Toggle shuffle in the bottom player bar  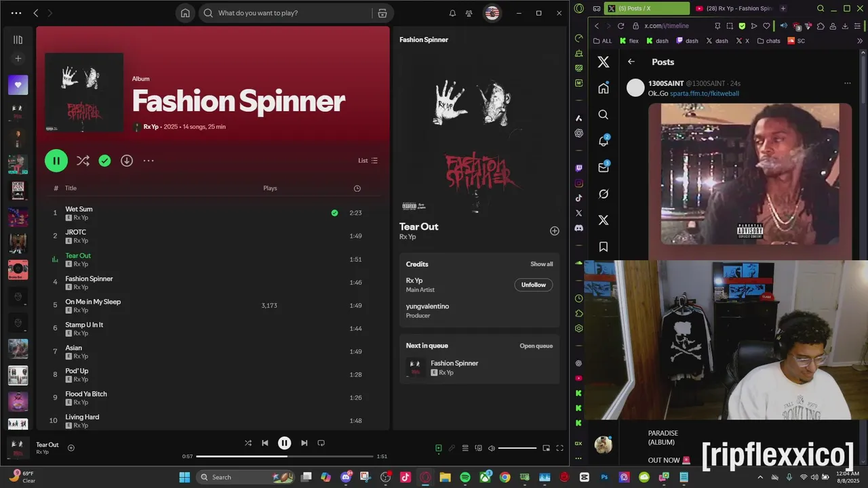pos(248,443)
